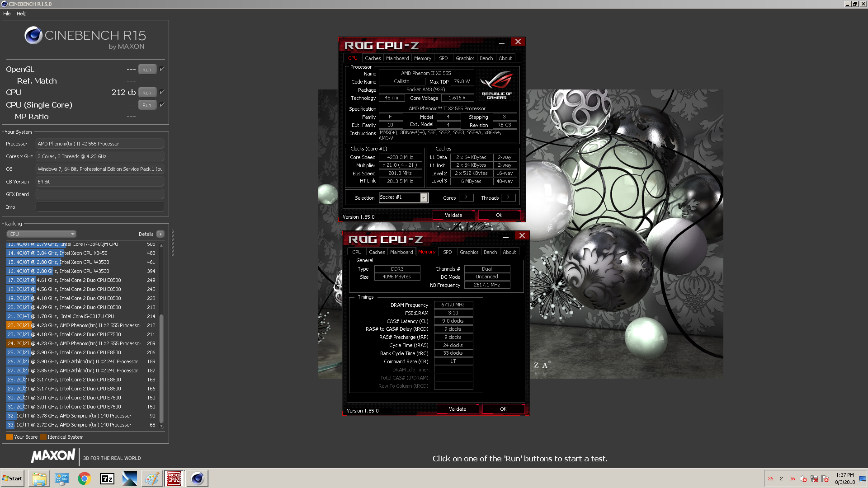868x488 pixels.
Task: Open 7-Zip from the taskbar
Action: 107,479
